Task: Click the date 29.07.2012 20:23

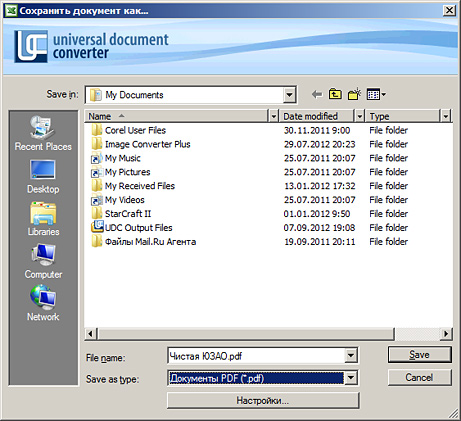Action: 320,144
